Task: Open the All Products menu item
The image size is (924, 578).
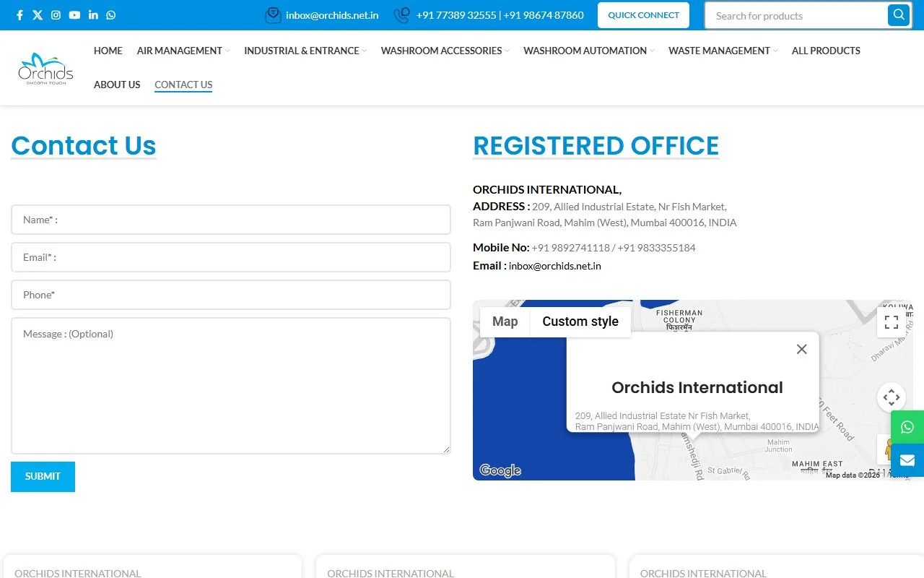Action: 826,51
